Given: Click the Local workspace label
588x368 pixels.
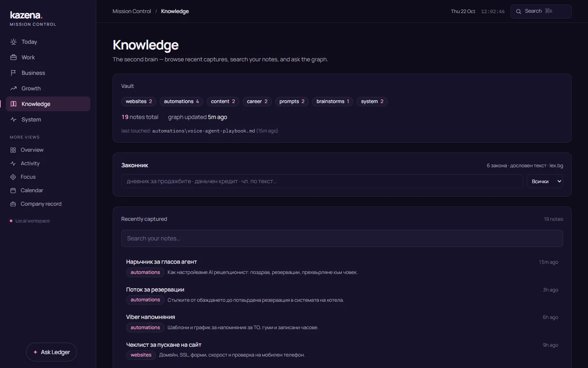Looking at the screenshot, I should coord(33,221).
